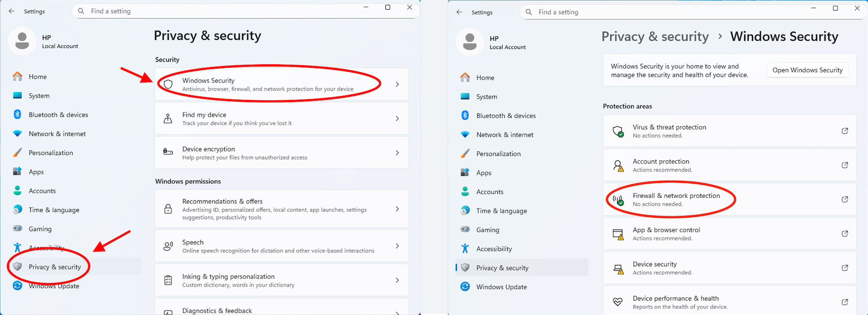Click the Find my device icon

[168, 119]
